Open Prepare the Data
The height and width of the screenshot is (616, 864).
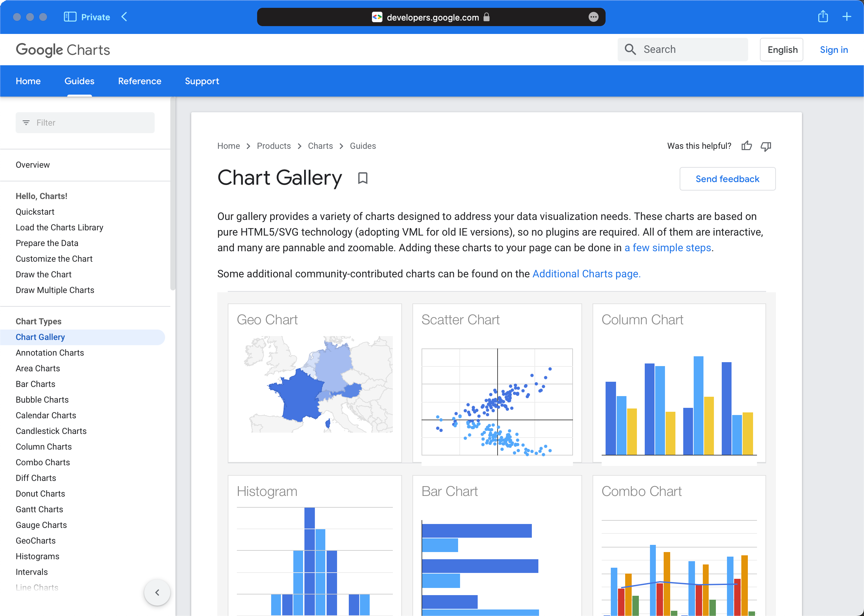(x=47, y=243)
